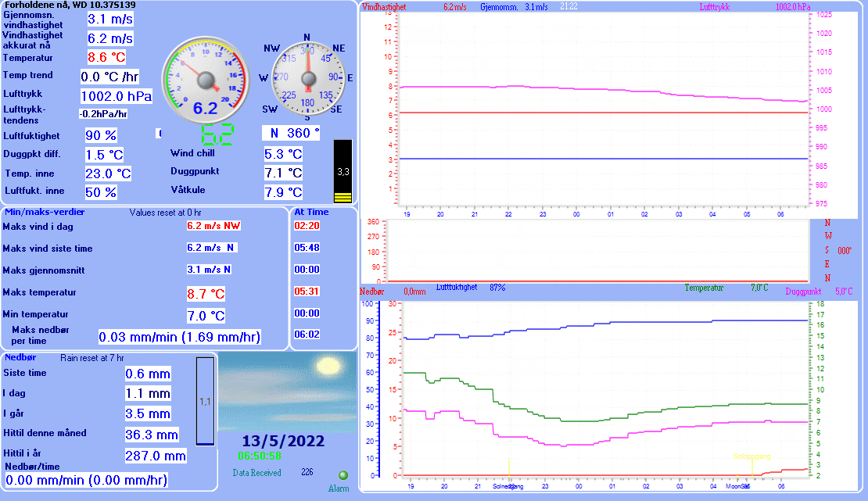Select the Lufttrykk field showing 1002.0 hPa
Viewport: 868px width, 501px height.
pyautogui.click(x=117, y=96)
